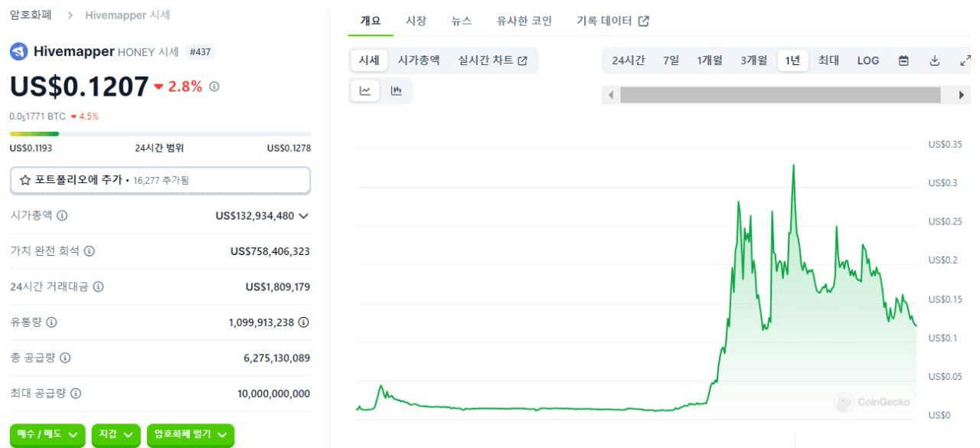Open the 지갑 dropdown
Viewport: 980px width, 448px height.
116,434
